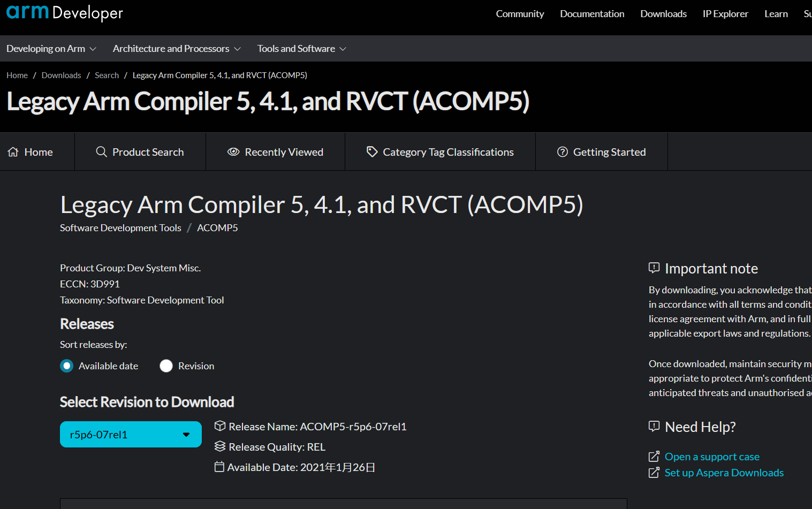The height and width of the screenshot is (509, 812).
Task: Open Learn in the top navigation
Action: pyautogui.click(x=776, y=14)
